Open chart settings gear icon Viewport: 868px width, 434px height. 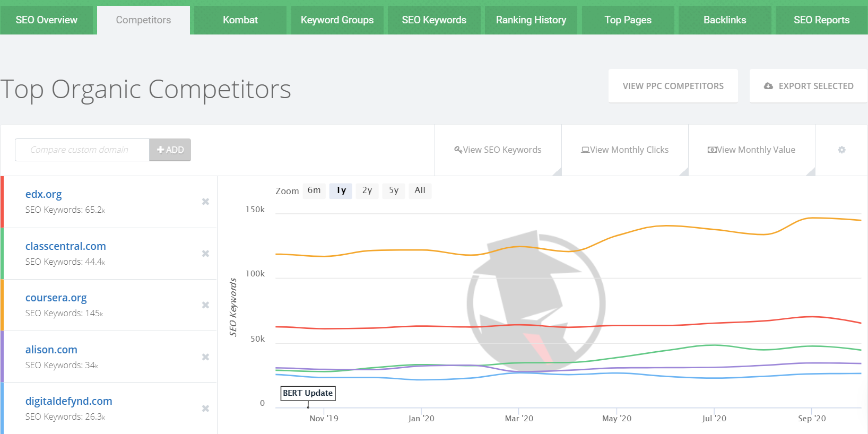841,150
